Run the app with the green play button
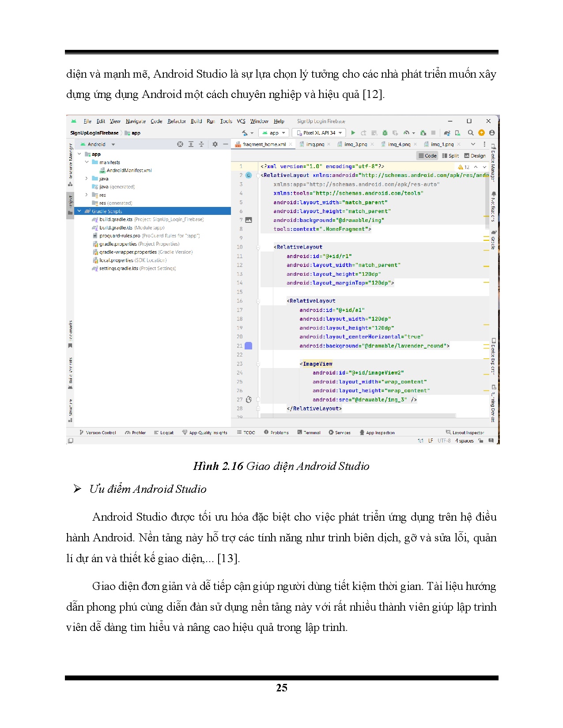563x728 pixels. click(x=353, y=133)
